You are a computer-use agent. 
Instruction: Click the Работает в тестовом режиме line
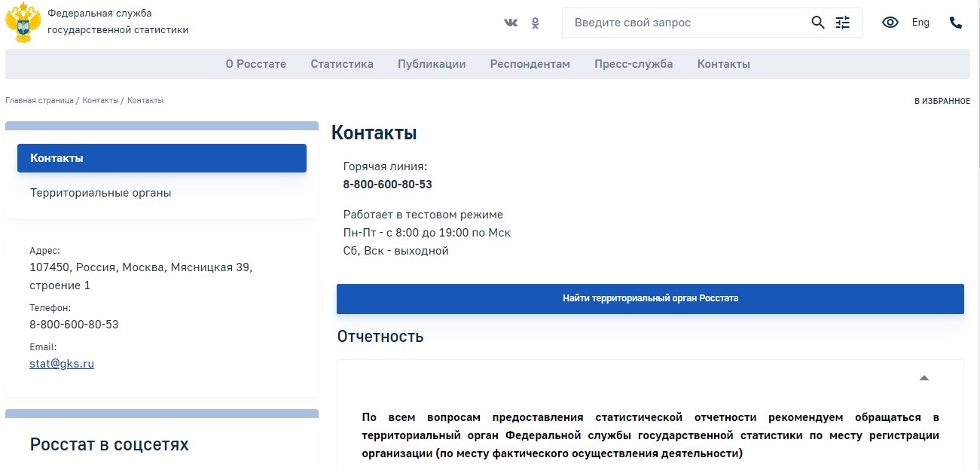point(423,215)
